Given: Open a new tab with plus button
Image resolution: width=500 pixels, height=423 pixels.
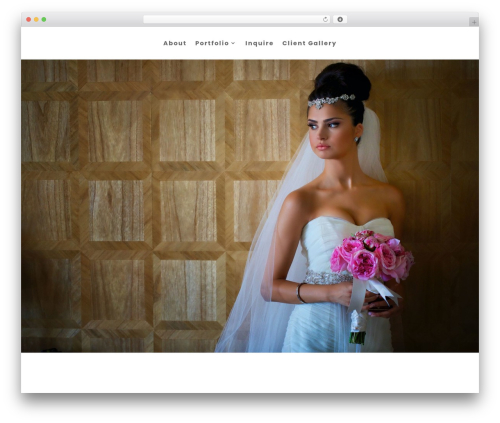Looking at the screenshot, I should [474, 22].
